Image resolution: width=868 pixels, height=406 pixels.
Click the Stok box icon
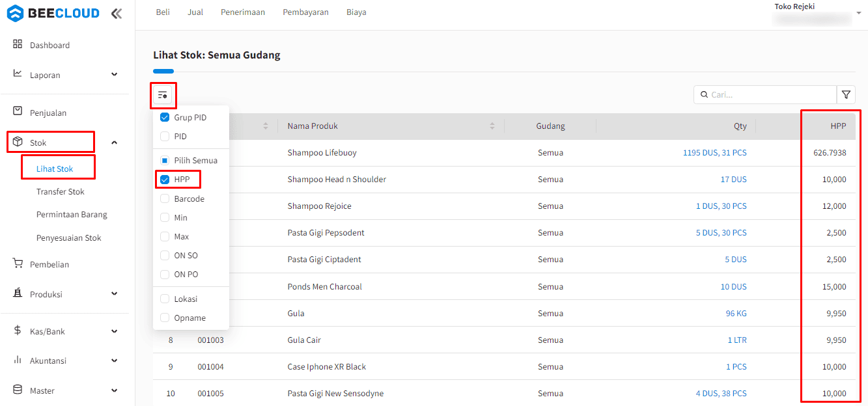[x=18, y=141]
